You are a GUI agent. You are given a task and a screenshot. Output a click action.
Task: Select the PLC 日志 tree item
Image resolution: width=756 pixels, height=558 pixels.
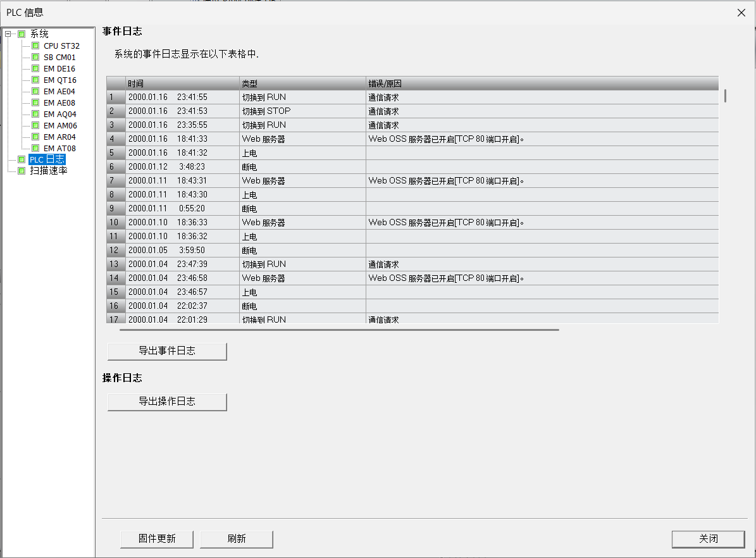(47, 159)
